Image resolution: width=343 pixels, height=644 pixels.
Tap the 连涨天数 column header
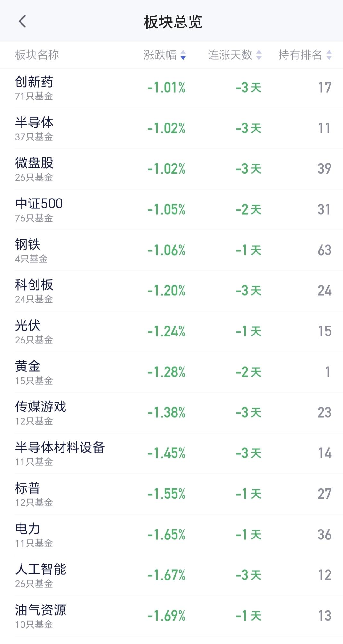coord(230,55)
